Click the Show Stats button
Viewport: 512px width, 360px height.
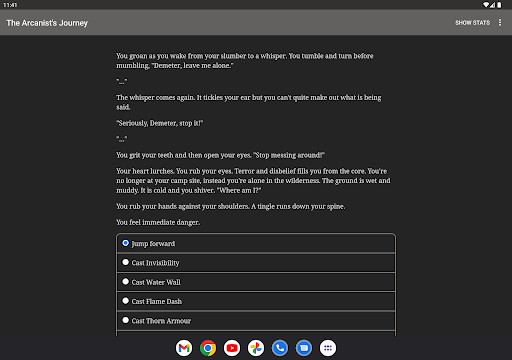tap(472, 23)
